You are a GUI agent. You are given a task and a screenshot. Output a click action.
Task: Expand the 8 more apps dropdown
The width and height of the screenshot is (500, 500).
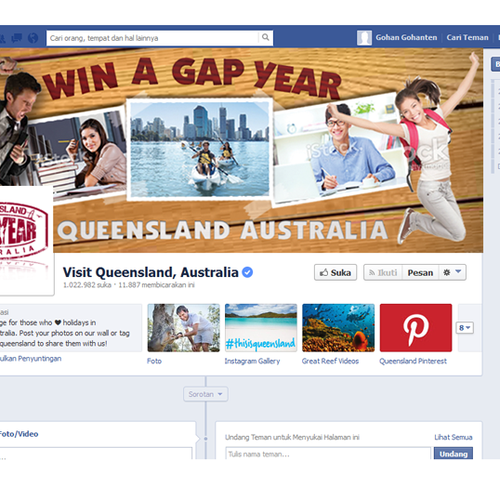tap(464, 328)
